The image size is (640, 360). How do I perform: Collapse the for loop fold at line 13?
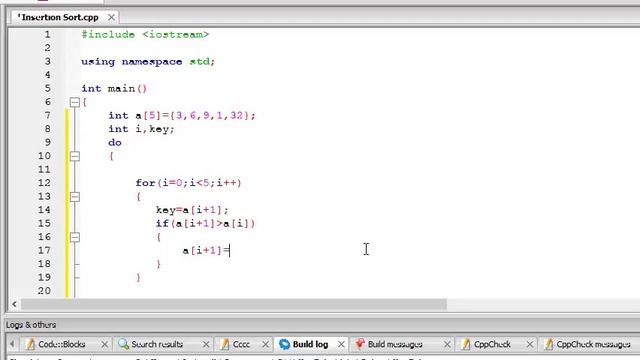coord(75,197)
